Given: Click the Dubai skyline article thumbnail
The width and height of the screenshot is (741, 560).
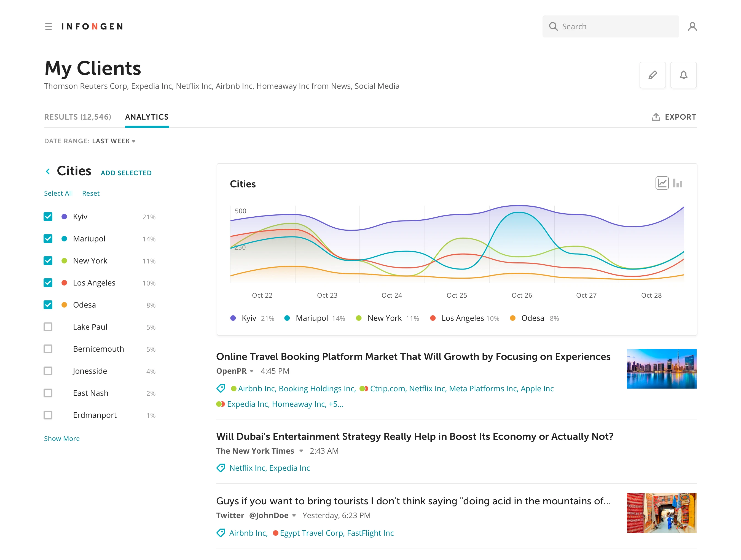Looking at the screenshot, I should pyautogui.click(x=661, y=368).
